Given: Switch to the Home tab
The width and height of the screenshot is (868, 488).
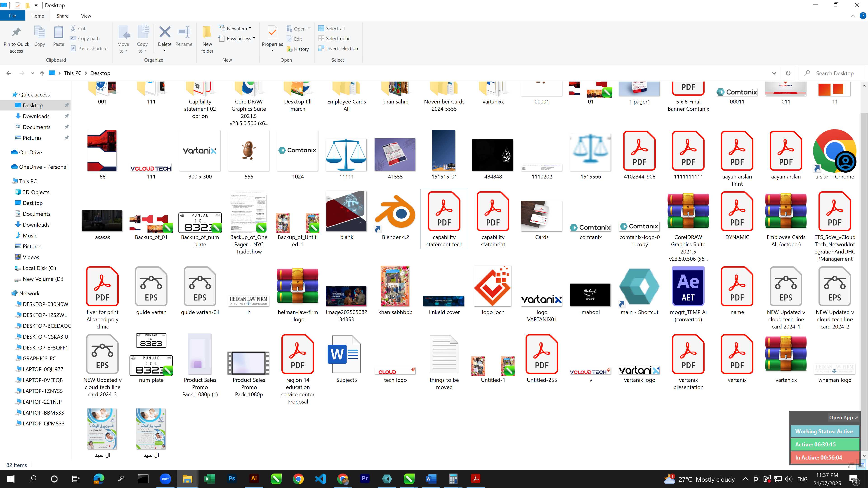Looking at the screenshot, I should point(37,16).
